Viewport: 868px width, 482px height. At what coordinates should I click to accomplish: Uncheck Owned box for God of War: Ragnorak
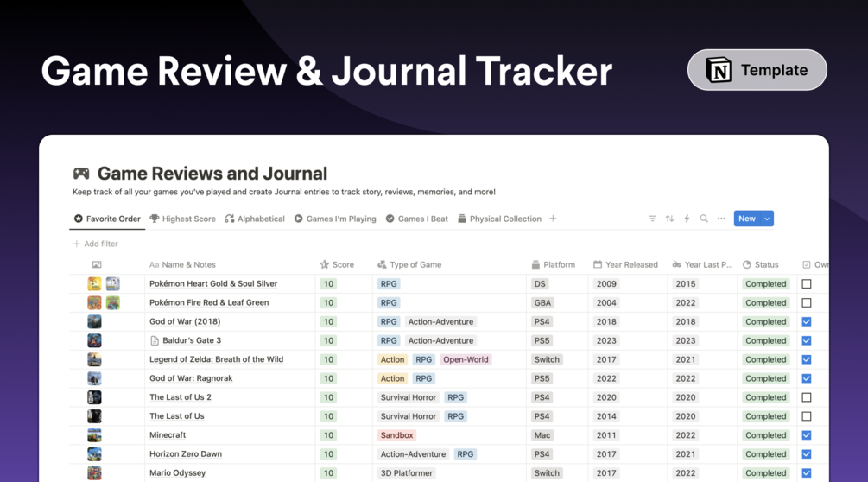coord(807,378)
